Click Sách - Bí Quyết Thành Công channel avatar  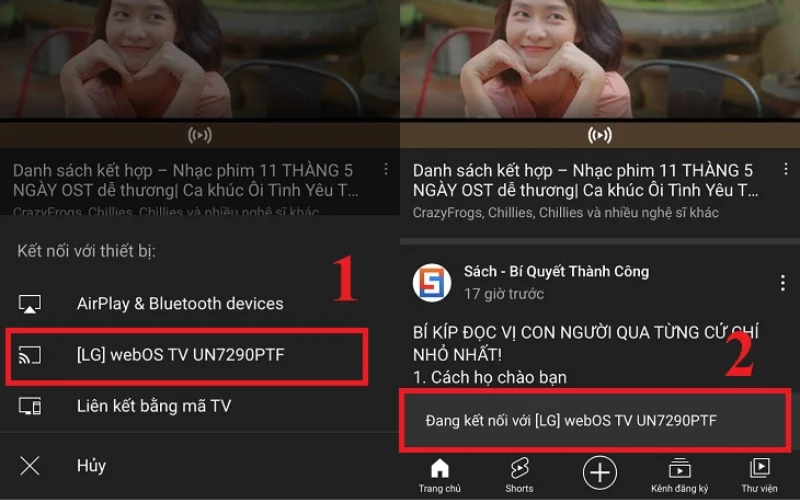[x=432, y=283]
